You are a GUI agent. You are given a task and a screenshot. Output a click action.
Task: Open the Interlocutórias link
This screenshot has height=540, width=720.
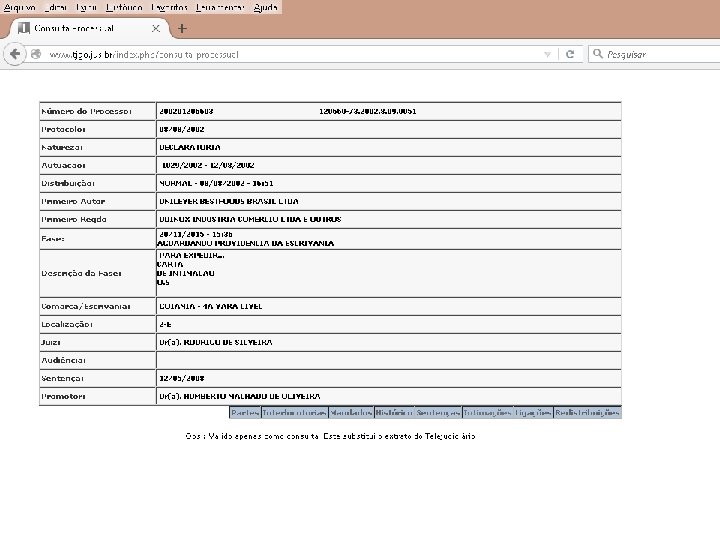tap(294, 412)
